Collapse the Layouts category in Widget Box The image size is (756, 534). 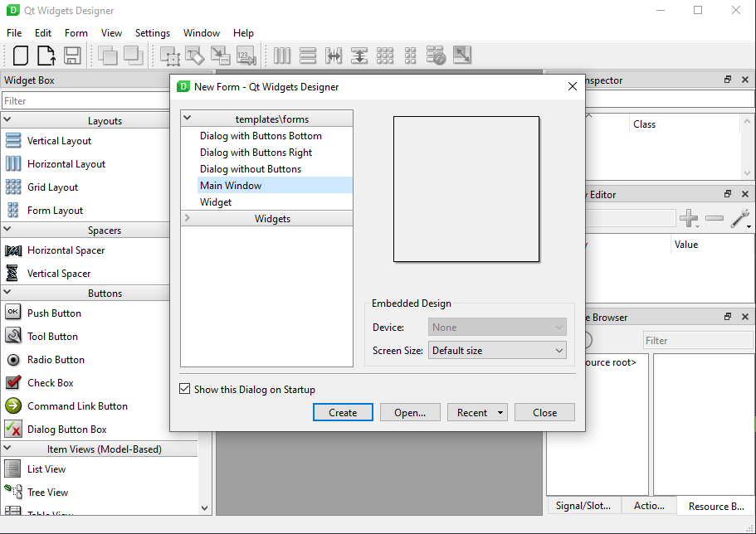click(7, 119)
